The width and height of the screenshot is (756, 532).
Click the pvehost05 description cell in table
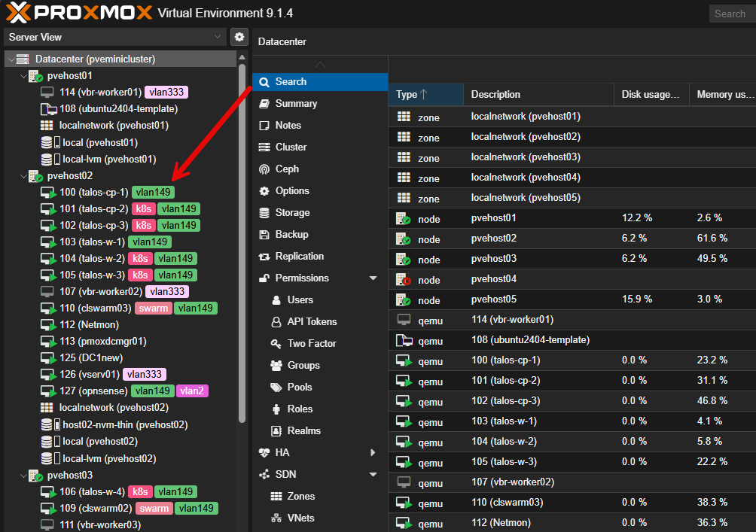coord(538,299)
